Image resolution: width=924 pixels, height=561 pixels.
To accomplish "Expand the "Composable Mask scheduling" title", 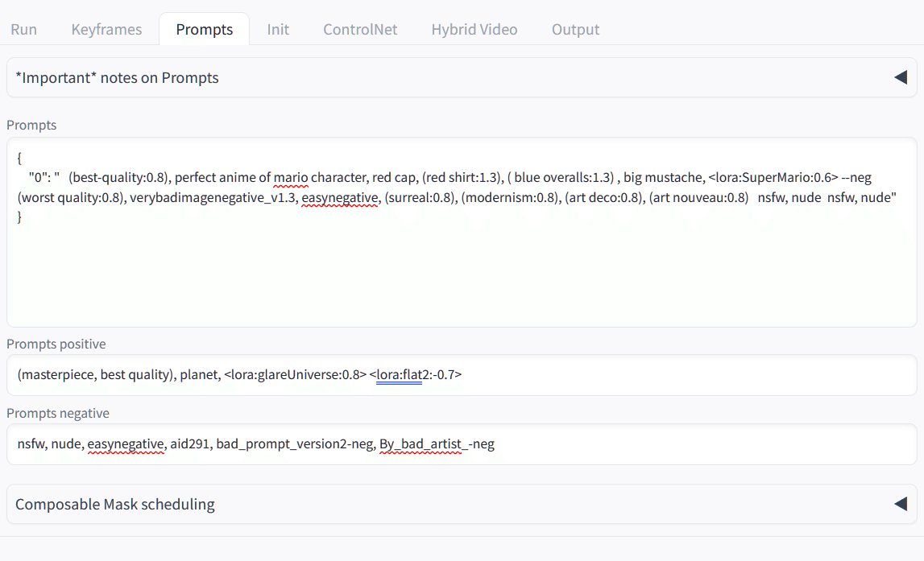I will [x=115, y=505].
